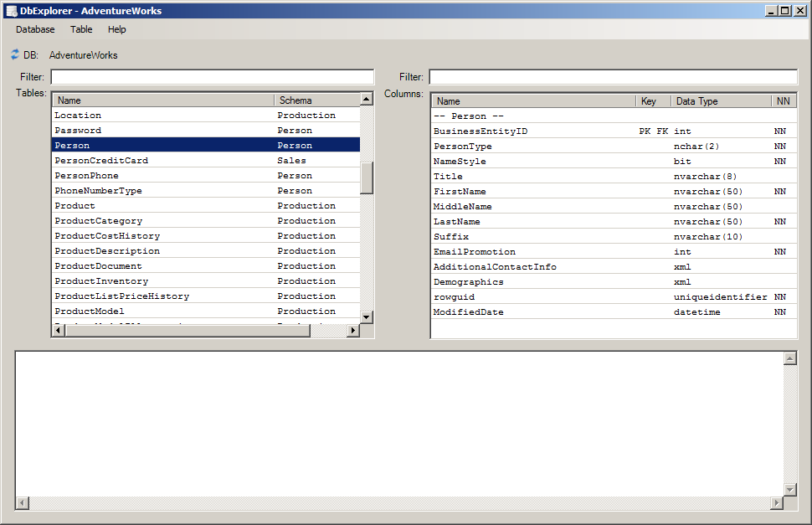The height and width of the screenshot is (525, 812).
Task: Click inside the empty bottom output pane
Action: pos(399,424)
